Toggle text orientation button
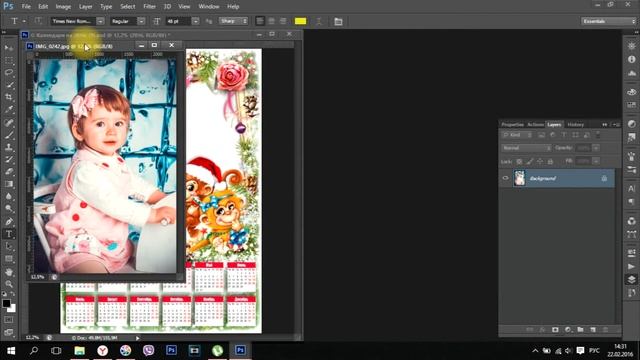 38,21
